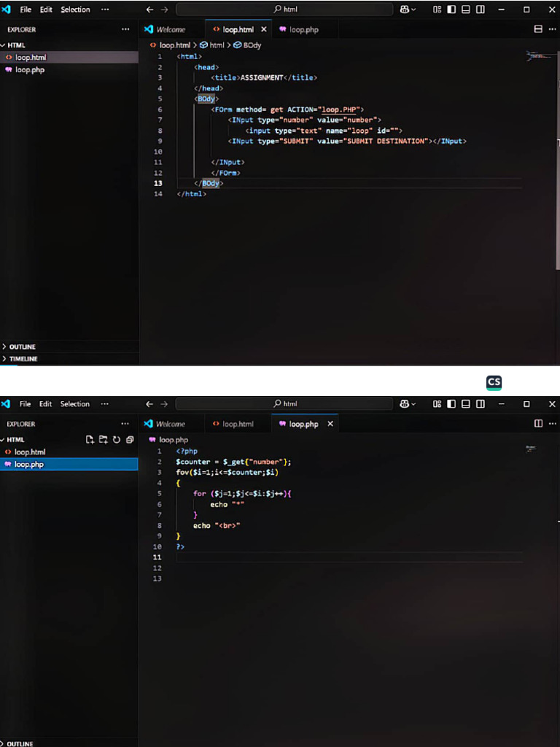
Task: Click Customize Layout icon in upper title bar
Action: 437,9
